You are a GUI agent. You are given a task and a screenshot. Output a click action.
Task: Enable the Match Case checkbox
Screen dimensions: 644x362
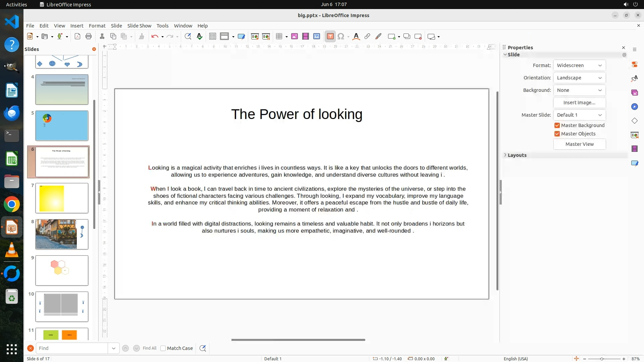pyautogui.click(x=163, y=348)
